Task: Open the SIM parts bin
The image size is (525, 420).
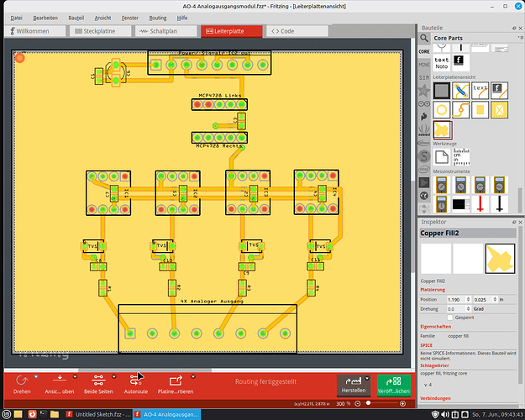Action: tap(424, 77)
